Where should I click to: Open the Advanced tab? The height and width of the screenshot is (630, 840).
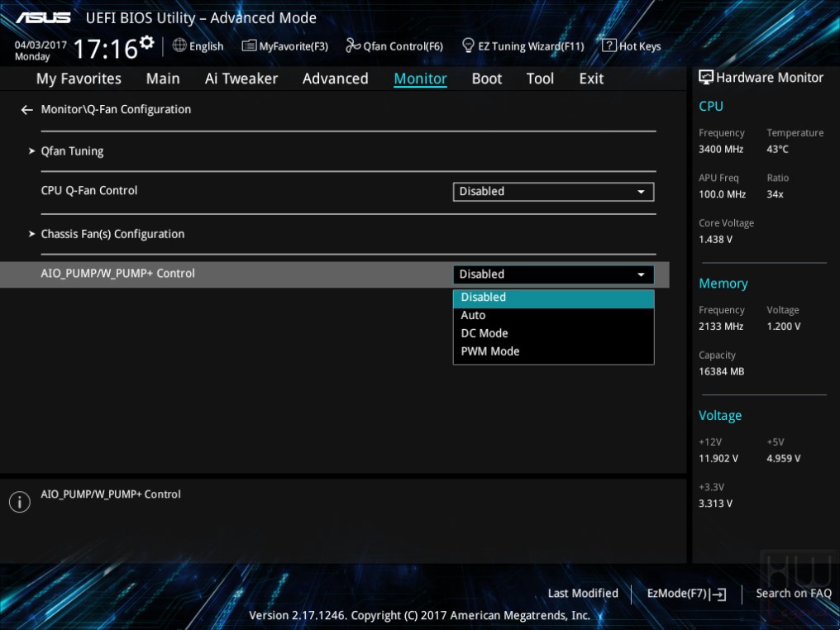(x=336, y=79)
